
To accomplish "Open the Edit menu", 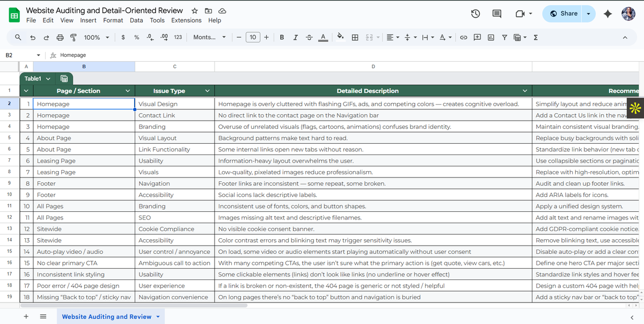I will pos(48,20).
